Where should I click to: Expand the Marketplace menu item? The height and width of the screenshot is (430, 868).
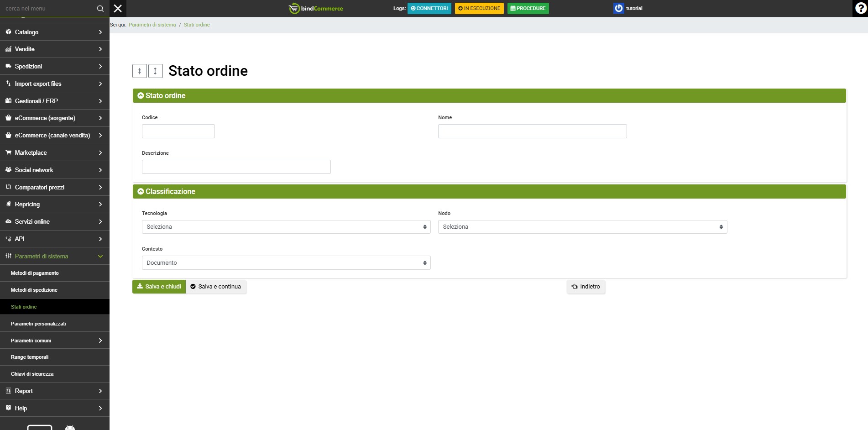coord(54,152)
